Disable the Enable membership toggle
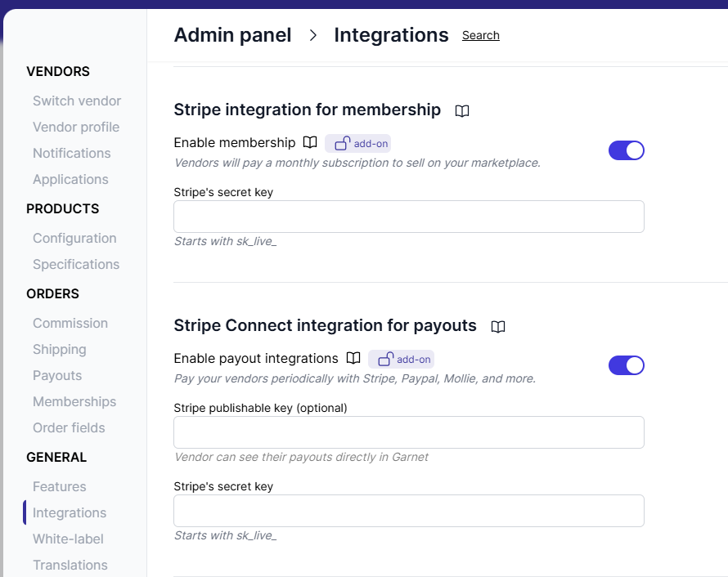 coord(627,150)
